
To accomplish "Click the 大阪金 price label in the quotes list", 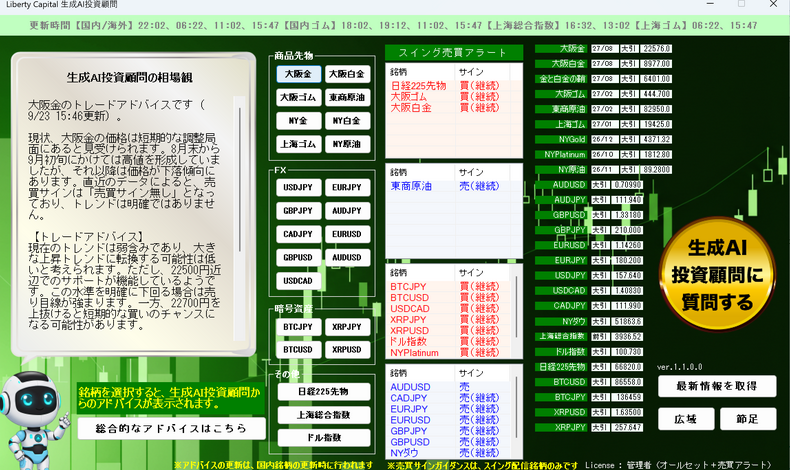I will click(x=561, y=49).
